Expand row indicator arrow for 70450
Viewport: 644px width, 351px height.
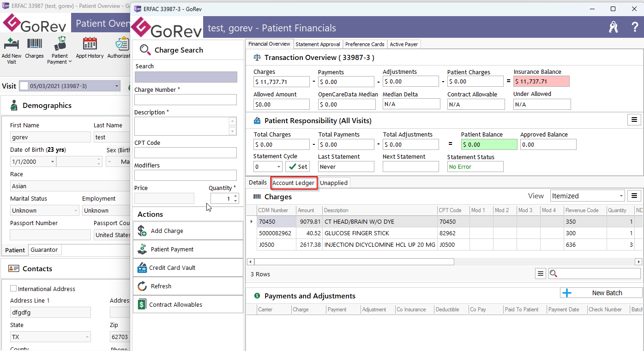click(252, 221)
